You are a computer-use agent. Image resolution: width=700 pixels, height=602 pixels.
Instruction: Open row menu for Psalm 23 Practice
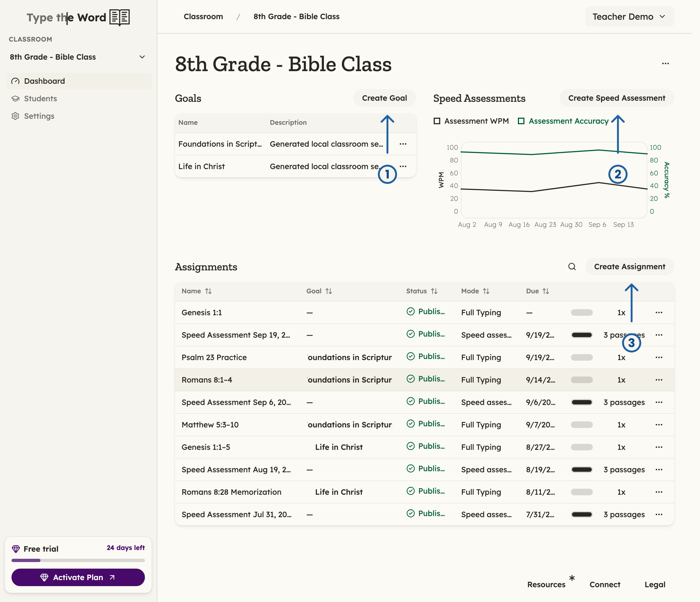tap(658, 358)
